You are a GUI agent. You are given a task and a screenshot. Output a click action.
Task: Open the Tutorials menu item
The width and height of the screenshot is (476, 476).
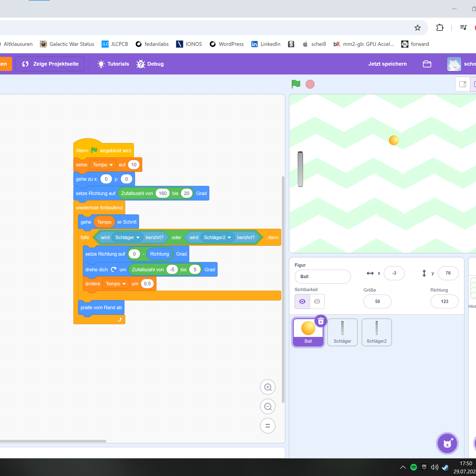pos(113,64)
